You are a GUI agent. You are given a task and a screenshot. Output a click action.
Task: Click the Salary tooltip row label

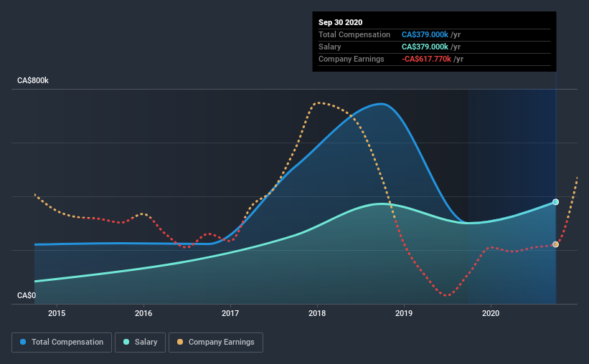point(330,47)
